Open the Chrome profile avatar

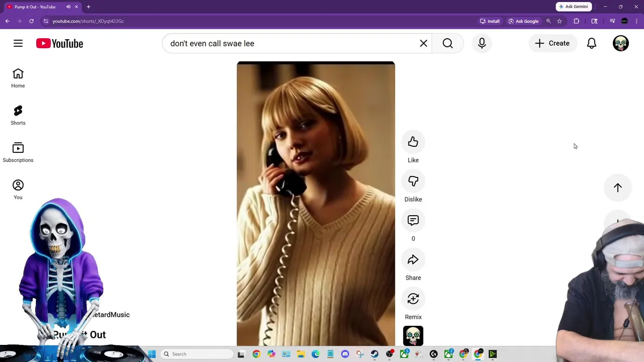624,21
